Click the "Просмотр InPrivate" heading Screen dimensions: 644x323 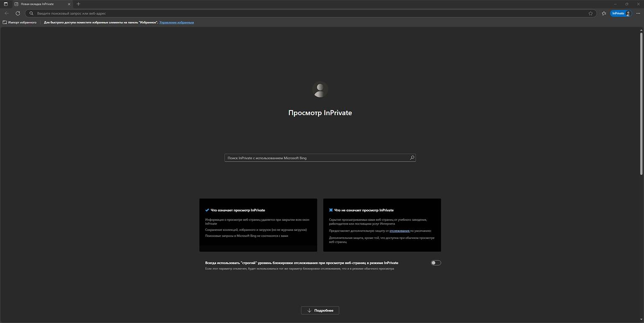320,113
